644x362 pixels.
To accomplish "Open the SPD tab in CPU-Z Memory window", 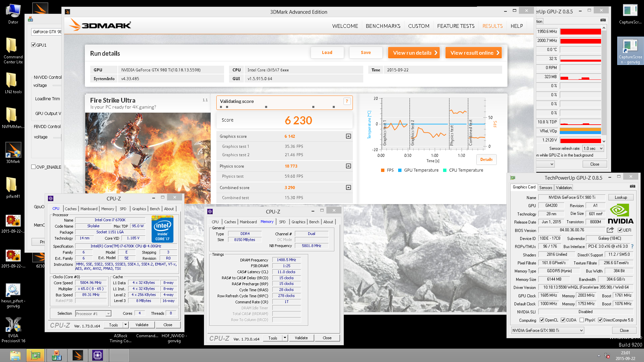I will pos(282,222).
